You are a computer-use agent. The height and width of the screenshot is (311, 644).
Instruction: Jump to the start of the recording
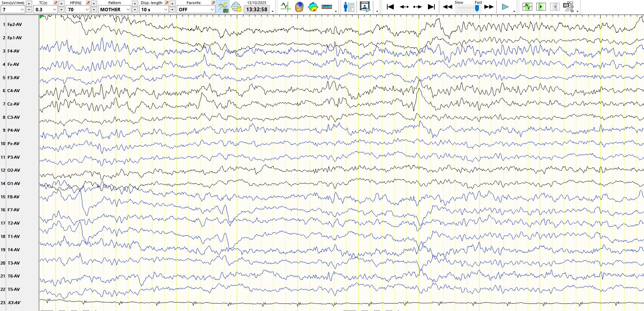click(390, 7)
